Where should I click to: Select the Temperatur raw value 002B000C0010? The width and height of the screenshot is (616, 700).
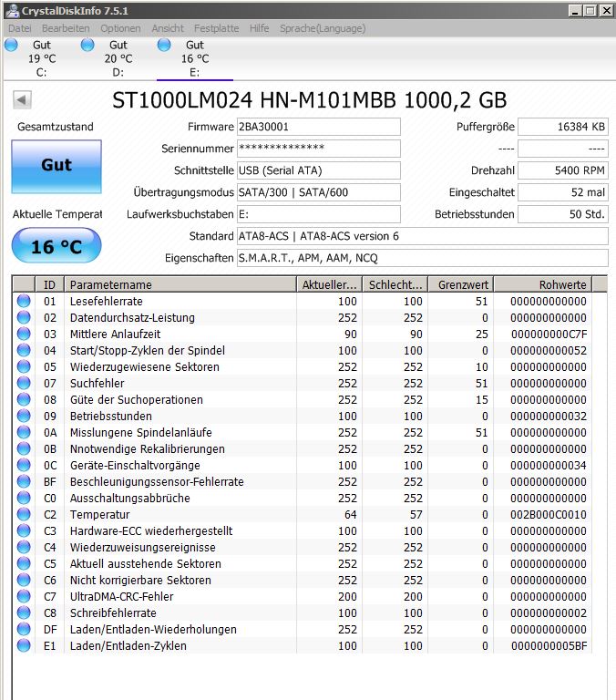[549, 515]
